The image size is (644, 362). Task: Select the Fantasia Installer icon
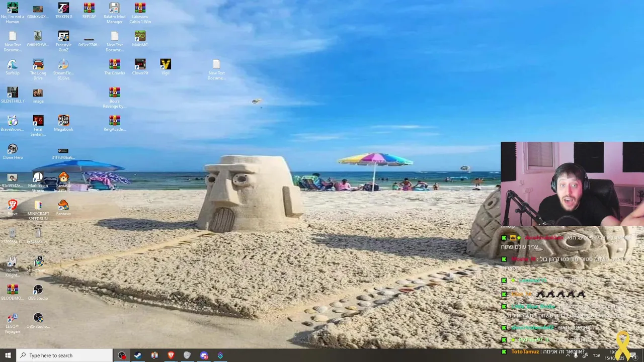[63, 182]
